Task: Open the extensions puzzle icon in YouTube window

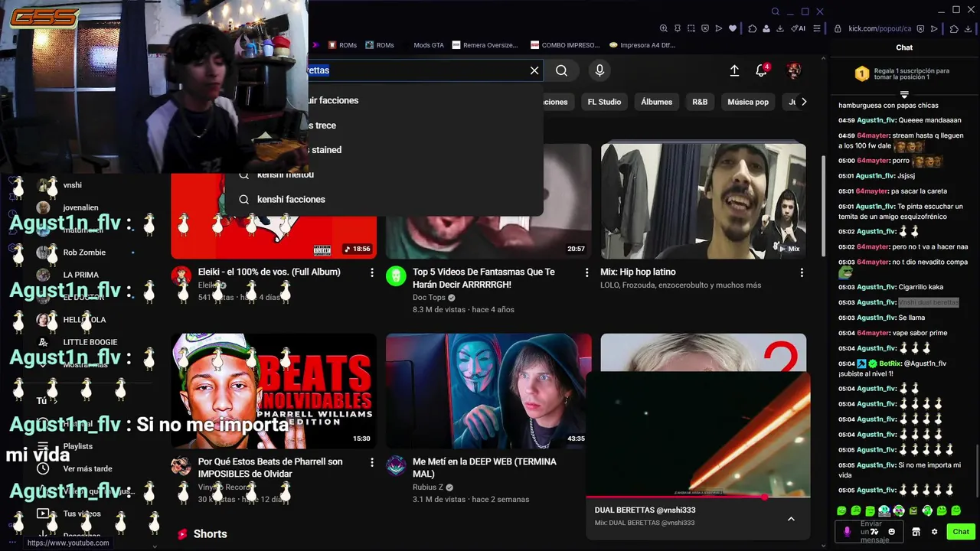Action: pyautogui.click(x=753, y=28)
